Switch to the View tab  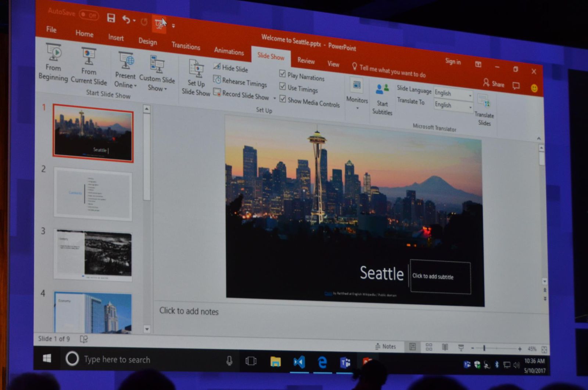click(333, 64)
